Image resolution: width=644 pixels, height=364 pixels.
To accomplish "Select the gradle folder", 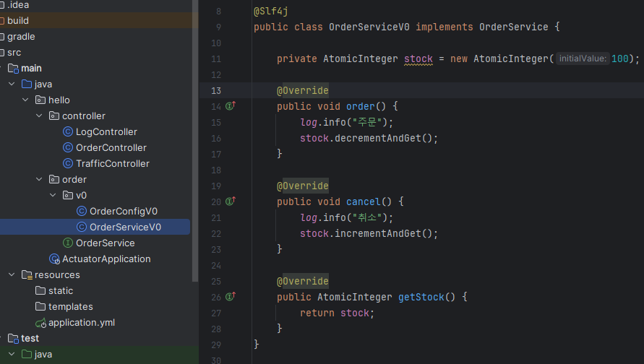I will tap(21, 37).
